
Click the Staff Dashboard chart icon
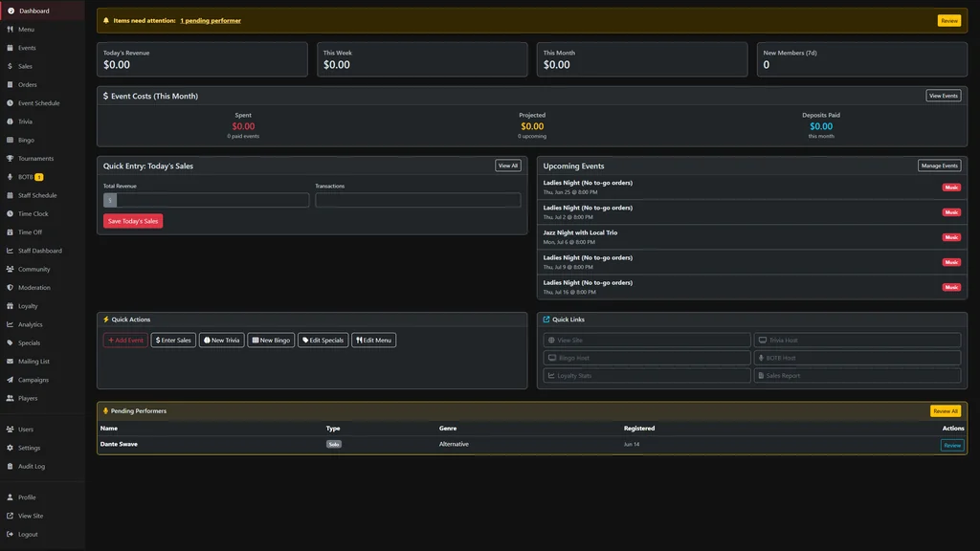tap(10, 251)
